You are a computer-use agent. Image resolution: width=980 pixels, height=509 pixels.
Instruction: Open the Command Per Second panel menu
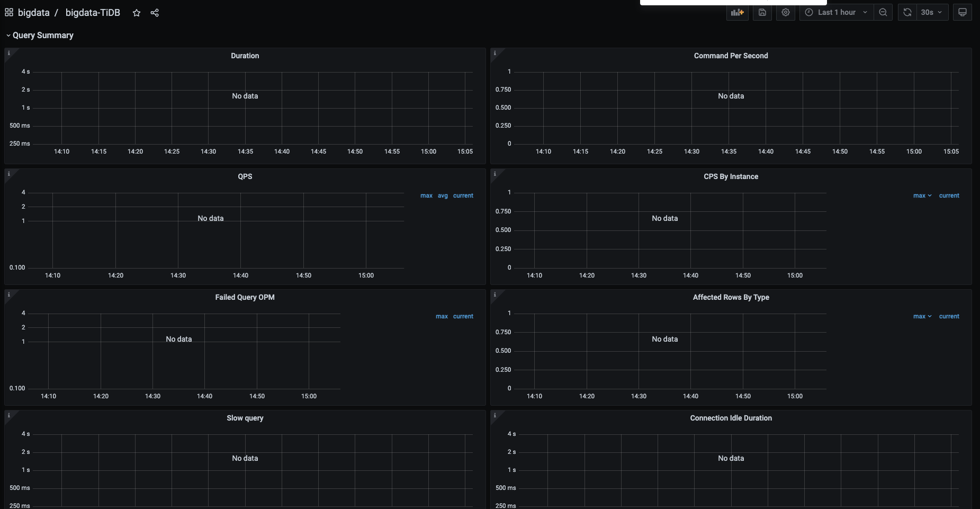(x=731, y=56)
